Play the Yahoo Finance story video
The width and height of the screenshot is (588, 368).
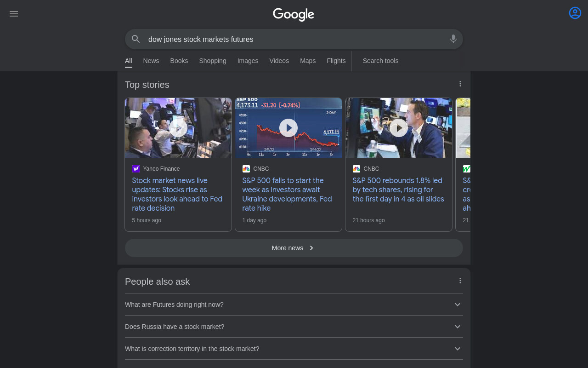(178, 128)
